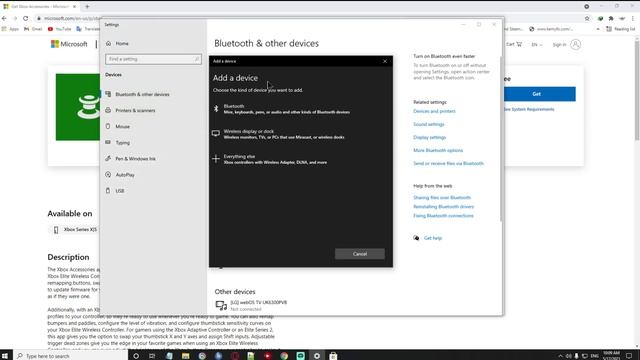
Task: Bookmark page with star icon
Action: click(587, 18)
